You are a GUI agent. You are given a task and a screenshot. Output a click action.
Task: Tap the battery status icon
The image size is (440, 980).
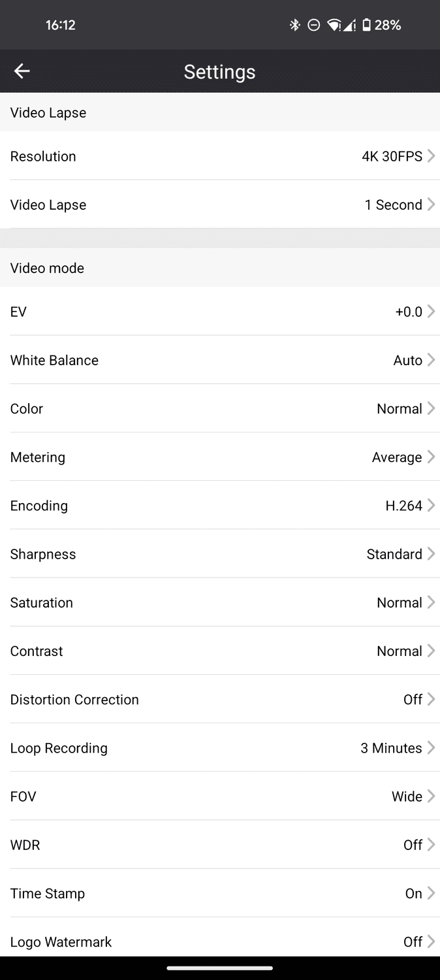tap(367, 25)
